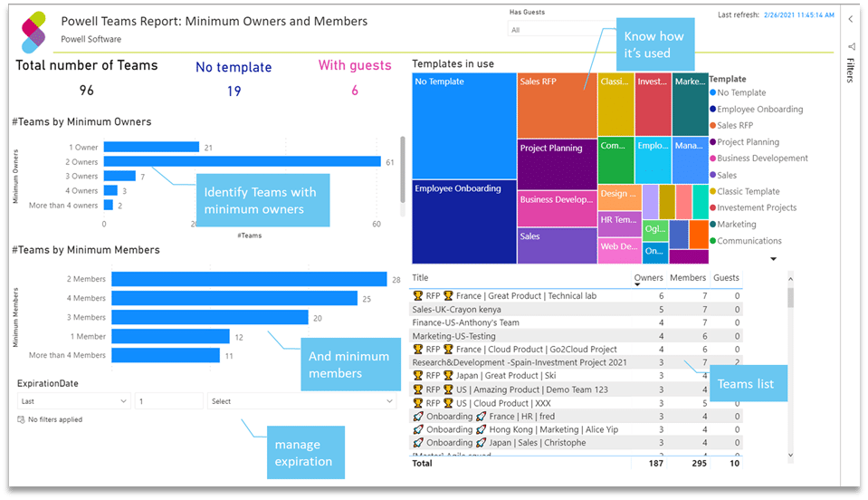The image size is (868, 500).
Task: Click the Business Developement legend entry
Action: (x=759, y=159)
